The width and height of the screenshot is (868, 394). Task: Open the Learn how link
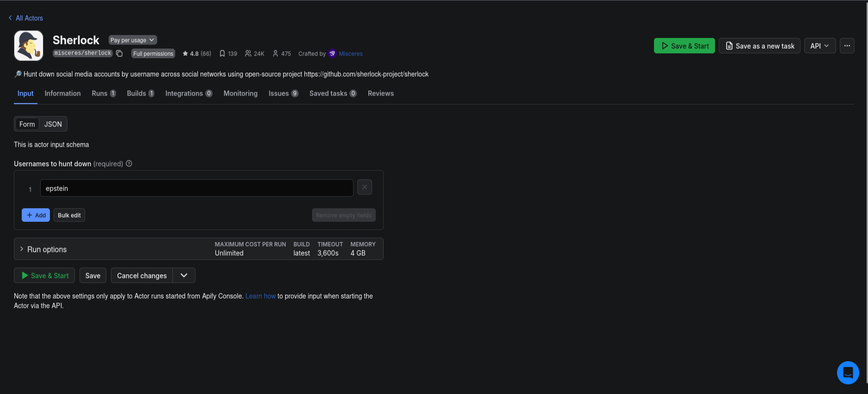tap(260, 296)
